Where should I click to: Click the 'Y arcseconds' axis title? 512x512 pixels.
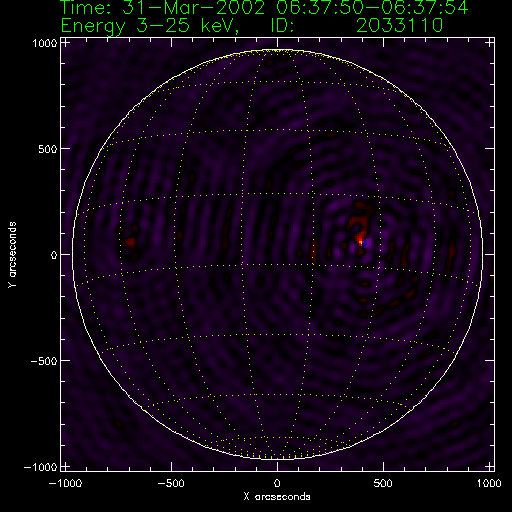click(12, 255)
